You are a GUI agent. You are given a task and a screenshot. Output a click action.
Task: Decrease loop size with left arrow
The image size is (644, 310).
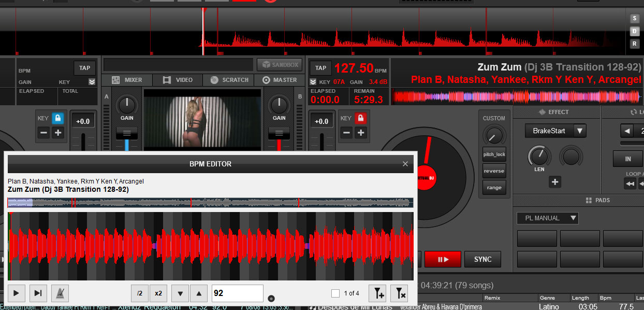click(x=627, y=131)
